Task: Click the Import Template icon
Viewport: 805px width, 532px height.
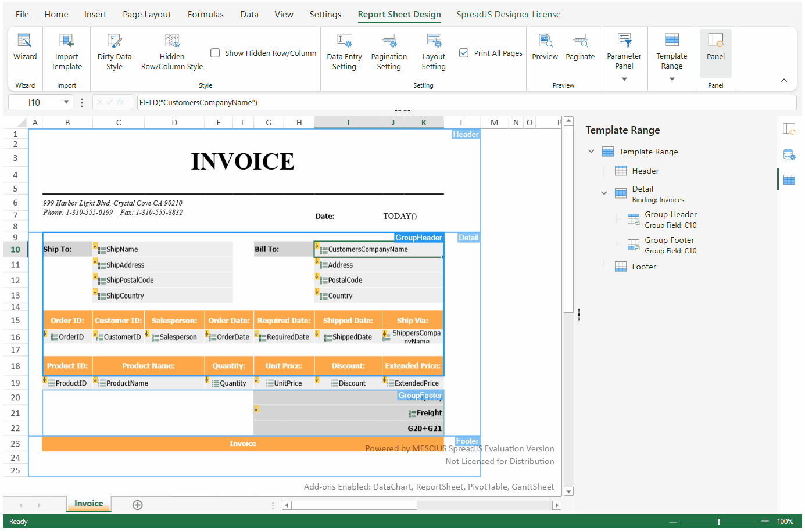Action: 66,41
